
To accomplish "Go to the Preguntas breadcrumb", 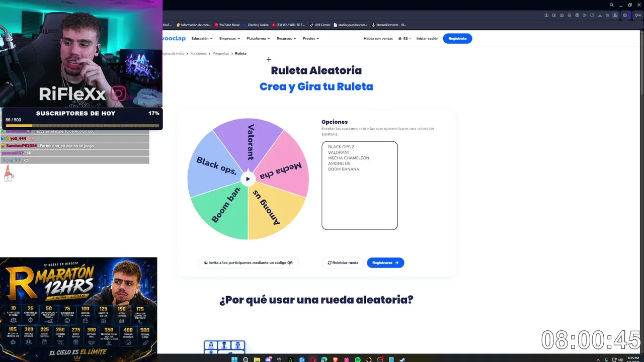I will (x=220, y=53).
